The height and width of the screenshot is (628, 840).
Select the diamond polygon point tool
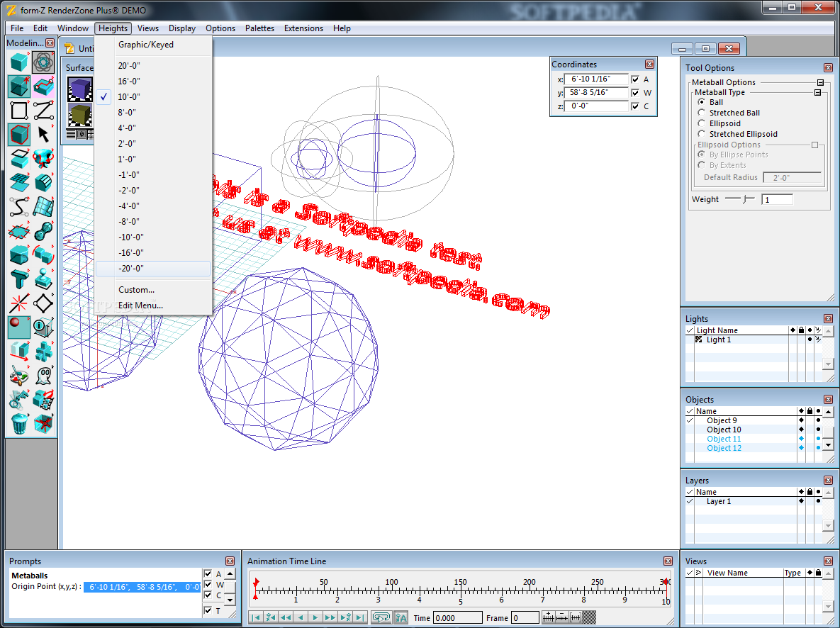[x=43, y=303]
